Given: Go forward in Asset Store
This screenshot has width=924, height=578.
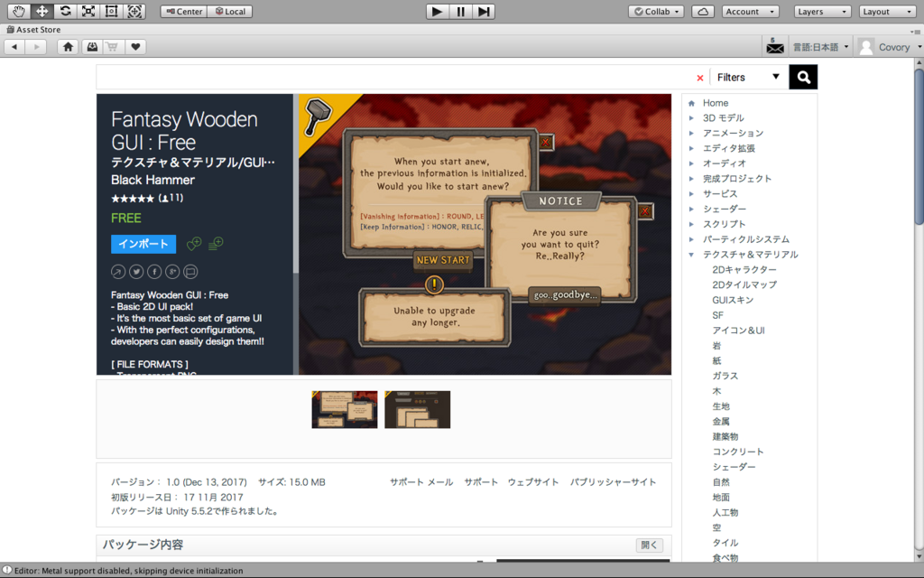Looking at the screenshot, I should [36, 47].
